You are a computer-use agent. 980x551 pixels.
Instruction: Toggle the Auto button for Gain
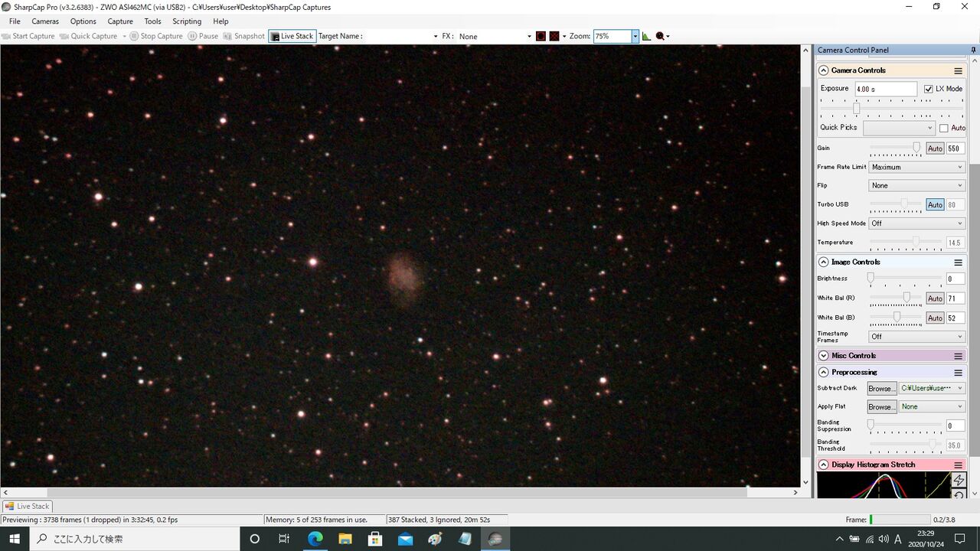click(x=935, y=148)
